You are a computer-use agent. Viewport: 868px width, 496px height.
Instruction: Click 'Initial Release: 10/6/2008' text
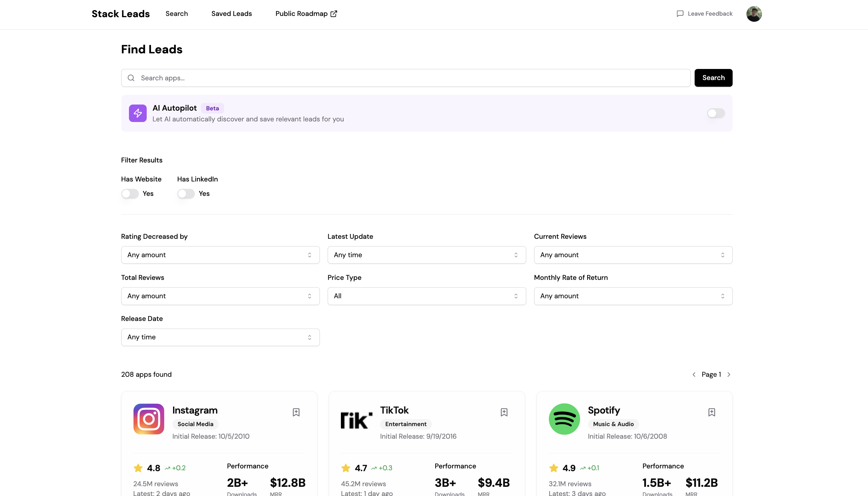point(627,437)
